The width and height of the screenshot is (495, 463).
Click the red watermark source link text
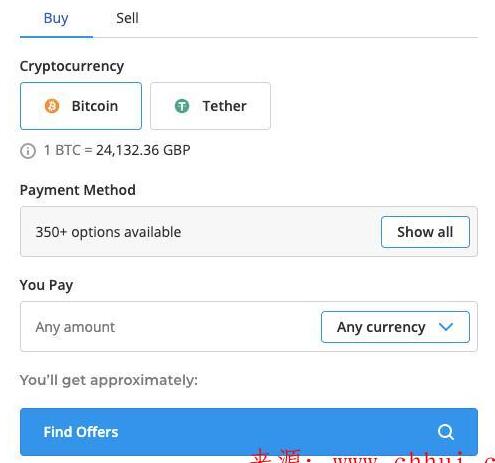click(x=372, y=456)
